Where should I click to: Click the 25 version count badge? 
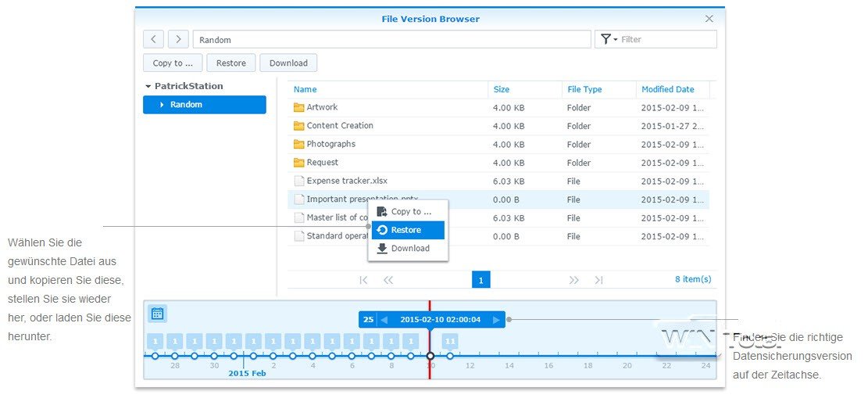click(368, 319)
